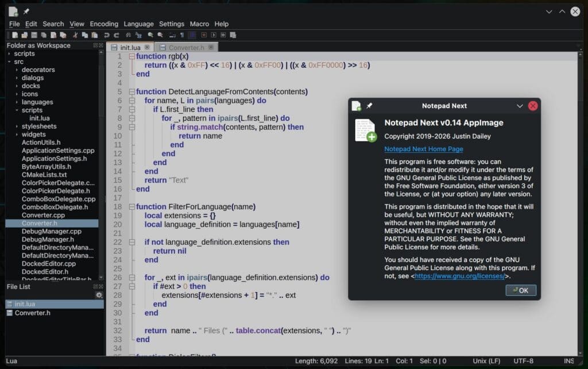Open the Language menu

(x=138, y=24)
